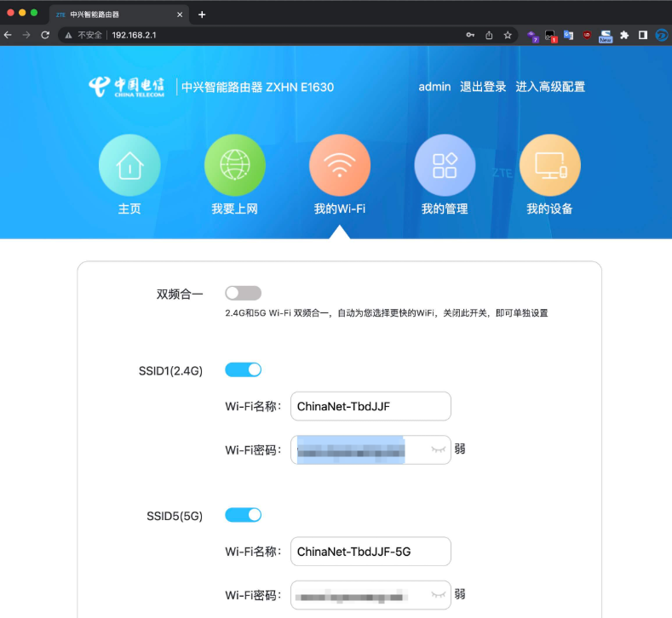This screenshot has width=672, height=618.
Task: Open the saved passwords key icon
Action: pos(470,35)
